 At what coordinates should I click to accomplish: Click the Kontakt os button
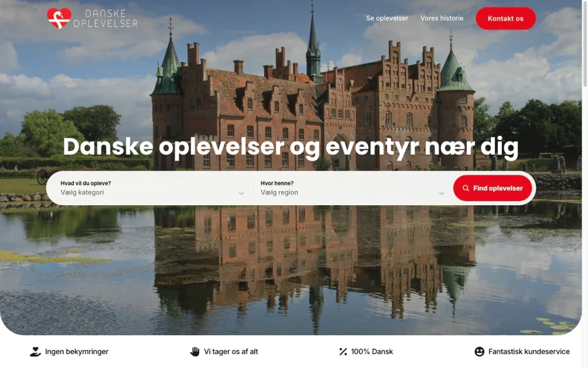click(x=505, y=18)
